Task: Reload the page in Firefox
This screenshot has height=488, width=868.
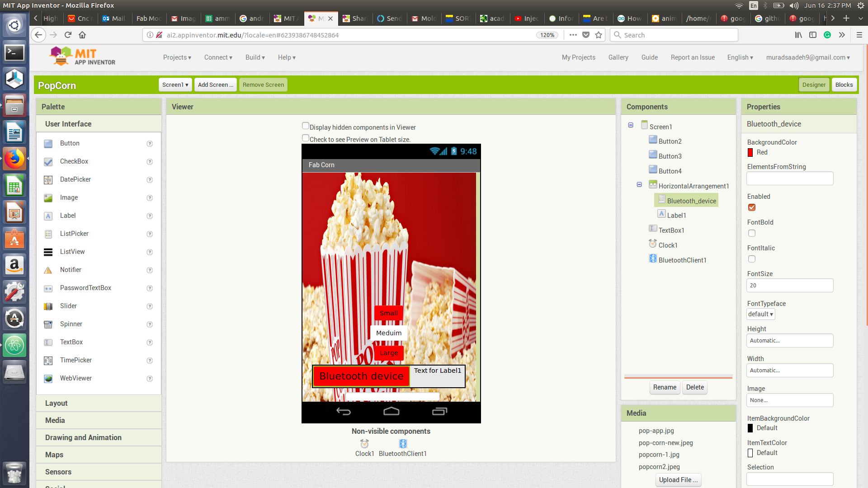Action: (x=68, y=35)
